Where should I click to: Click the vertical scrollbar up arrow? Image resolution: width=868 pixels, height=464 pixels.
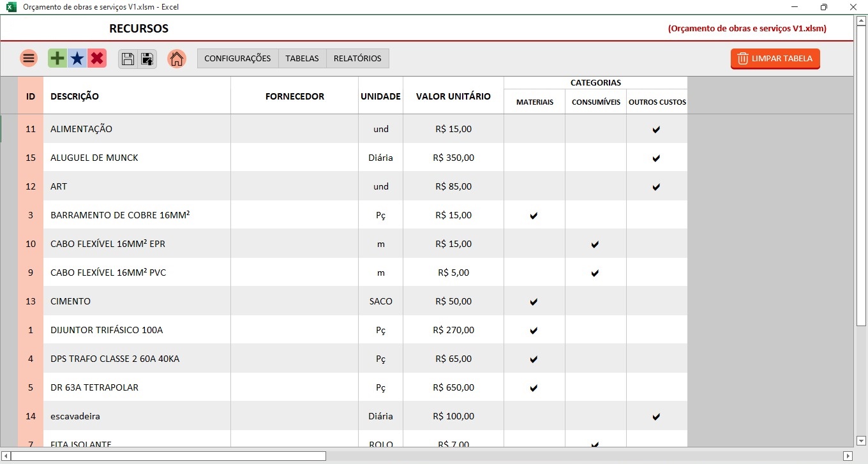coord(861,20)
